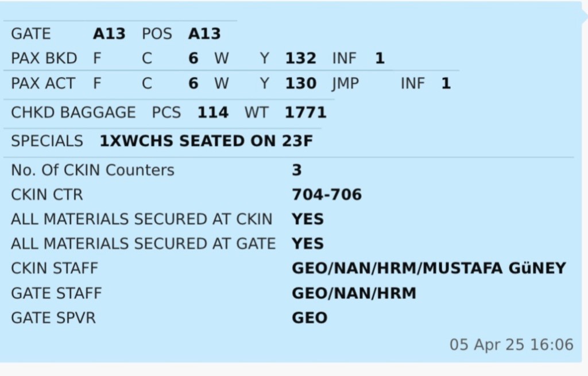This screenshot has width=588, height=376.
Task: Click the POS value A13
Action: tap(204, 33)
